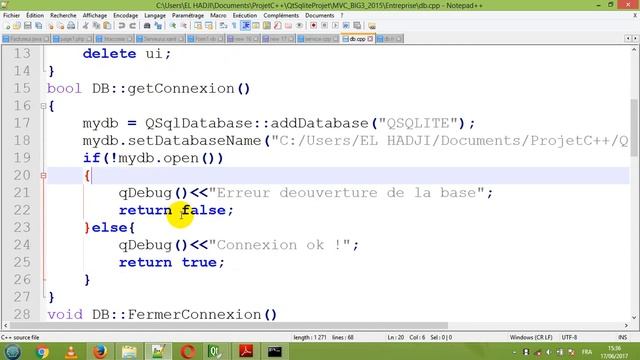Open the Macro menu

pyautogui.click(x=218, y=15)
